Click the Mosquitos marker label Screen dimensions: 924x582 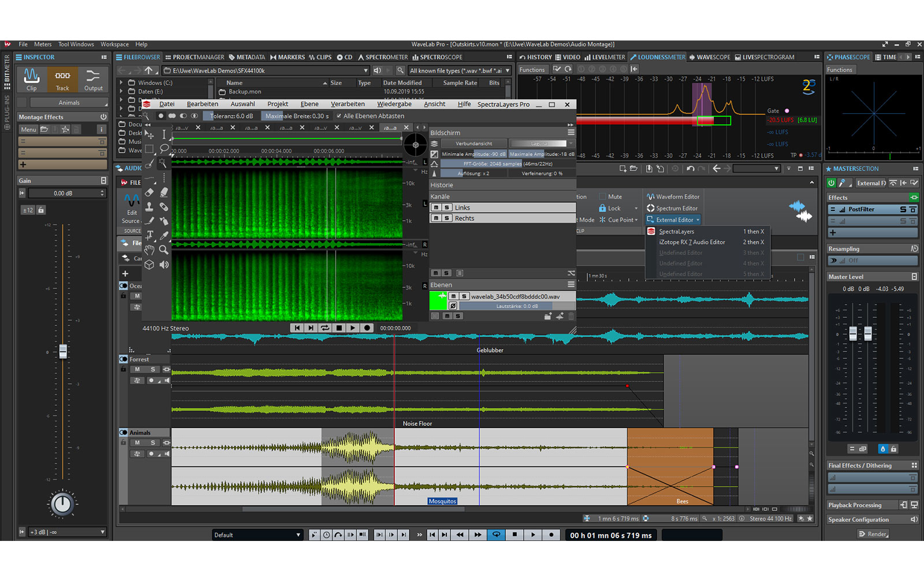[x=442, y=501]
